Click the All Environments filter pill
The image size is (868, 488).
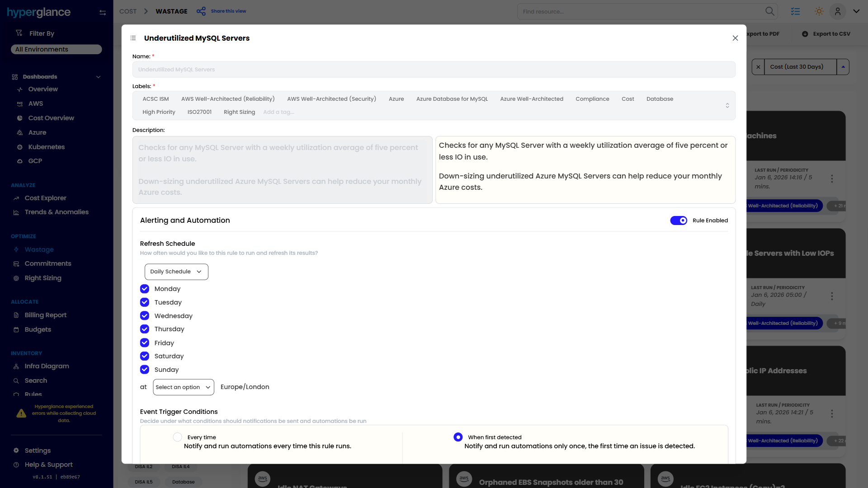click(x=56, y=49)
